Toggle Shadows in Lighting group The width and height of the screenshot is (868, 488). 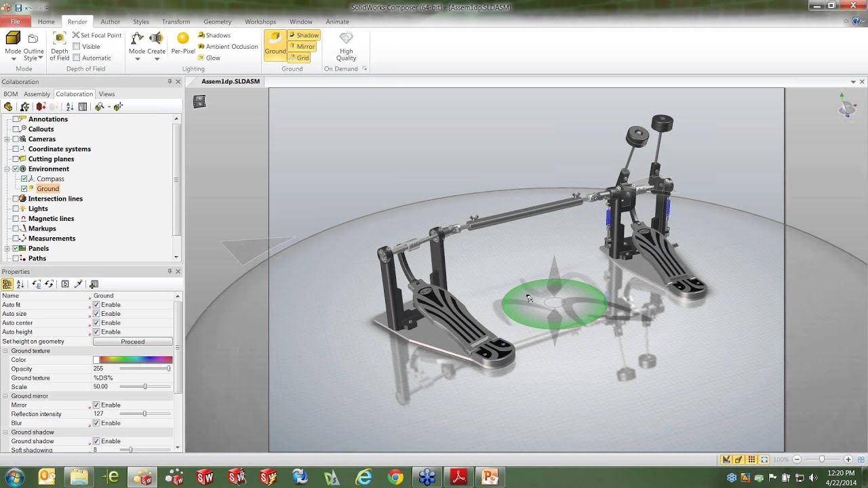(x=214, y=35)
